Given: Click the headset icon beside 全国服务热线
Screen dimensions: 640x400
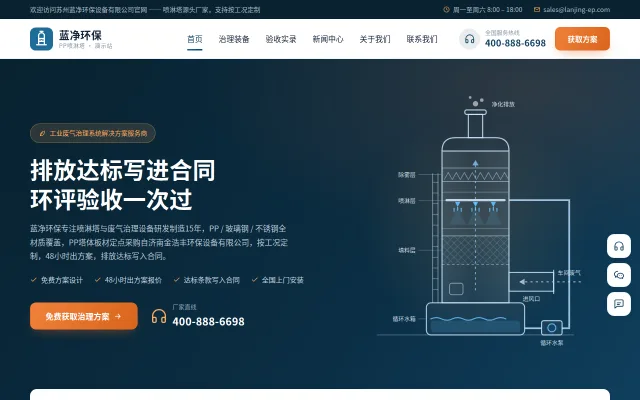Looking at the screenshot, I should point(469,39).
